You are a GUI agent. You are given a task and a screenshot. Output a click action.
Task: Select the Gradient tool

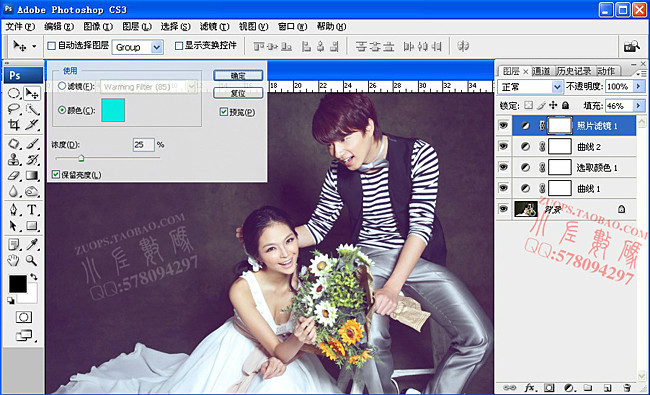click(x=32, y=175)
